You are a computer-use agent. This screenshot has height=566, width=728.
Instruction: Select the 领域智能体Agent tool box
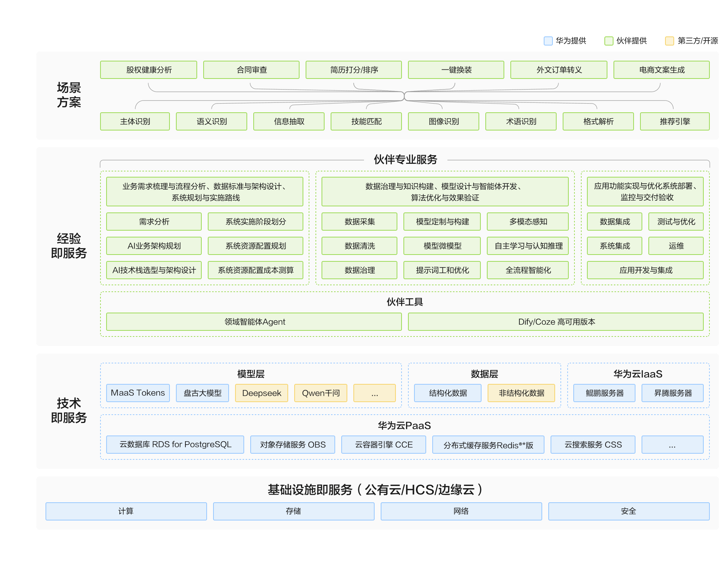pyautogui.click(x=254, y=322)
